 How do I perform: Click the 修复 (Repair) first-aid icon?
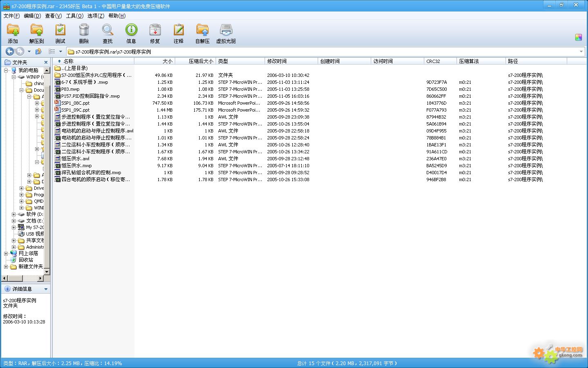click(155, 30)
